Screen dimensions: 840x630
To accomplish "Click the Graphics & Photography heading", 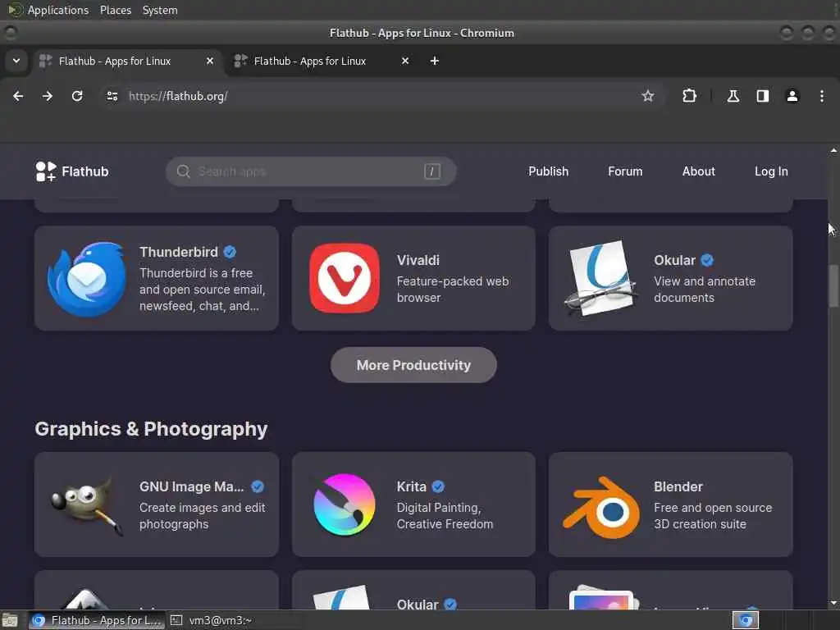I will click(151, 428).
